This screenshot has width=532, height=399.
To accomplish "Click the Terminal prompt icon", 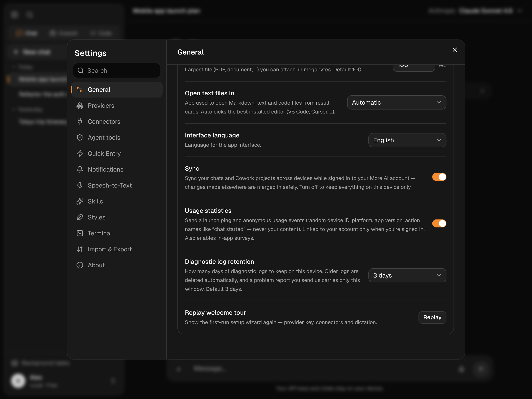I will (80, 233).
